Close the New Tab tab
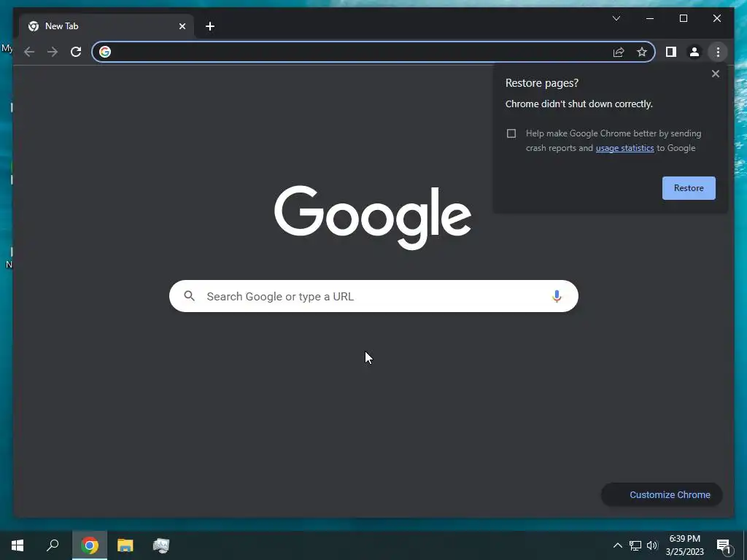The width and height of the screenshot is (747, 560). click(x=182, y=26)
